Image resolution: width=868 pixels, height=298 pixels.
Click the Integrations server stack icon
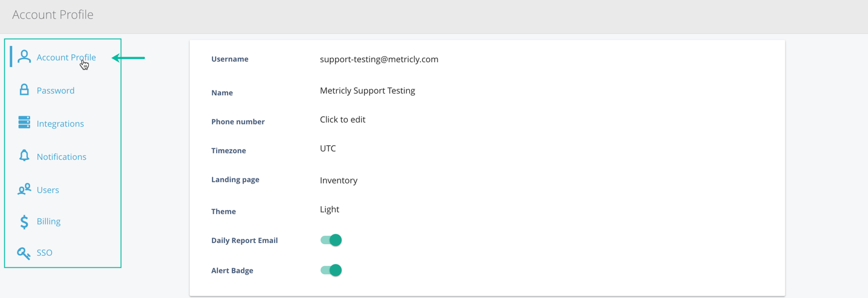[24, 122]
